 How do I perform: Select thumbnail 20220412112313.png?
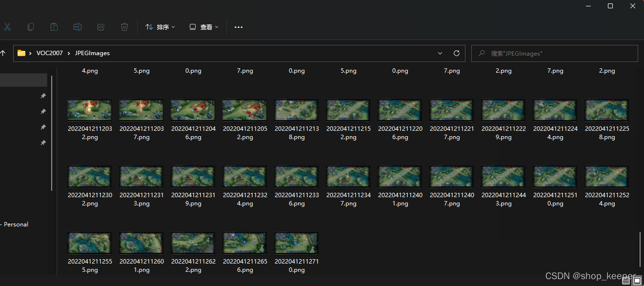pyautogui.click(x=141, y=177)
